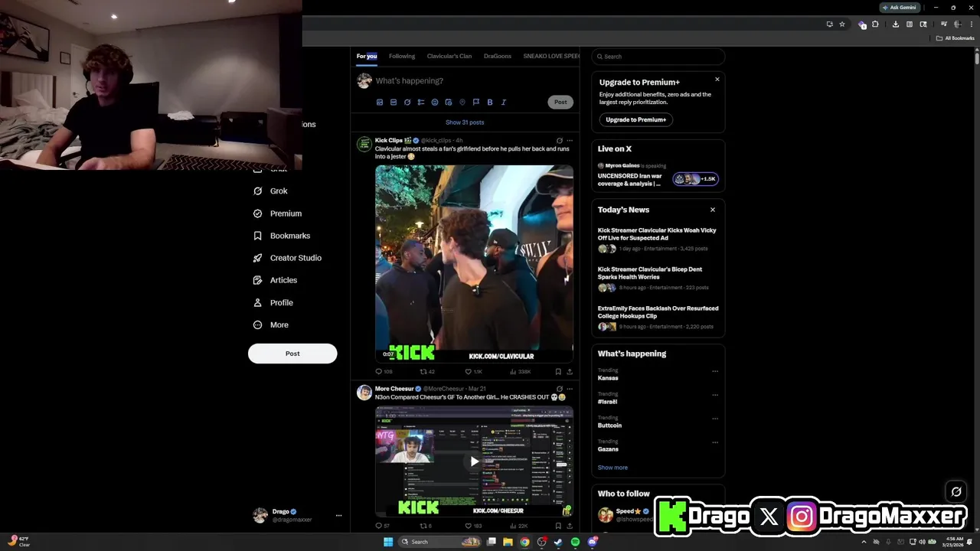The width and height of the screenshot is (980, 551).
Task: Close the Today's News panel
Action: (x=713, y=210)
